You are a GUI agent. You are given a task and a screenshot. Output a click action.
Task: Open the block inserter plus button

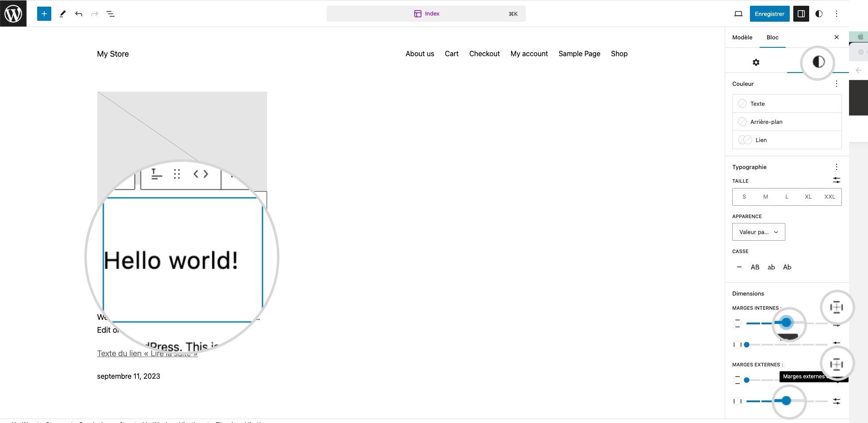pyautogui.click(x=44, y=14)
